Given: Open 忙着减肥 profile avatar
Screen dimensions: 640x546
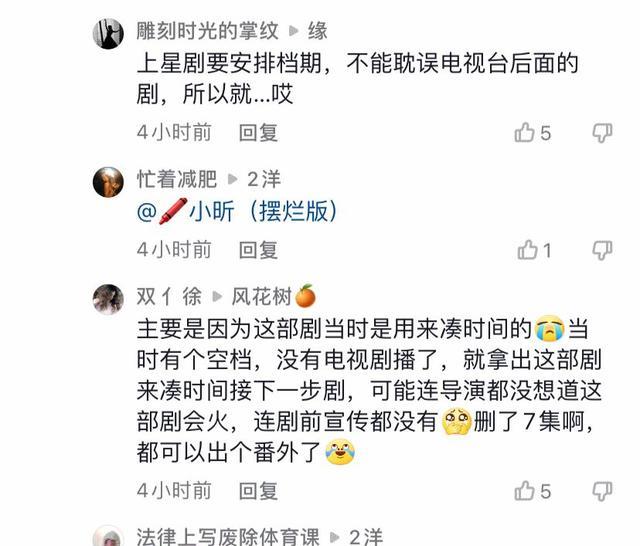Looking at the screenshot, I should click(x=108, y=182).
